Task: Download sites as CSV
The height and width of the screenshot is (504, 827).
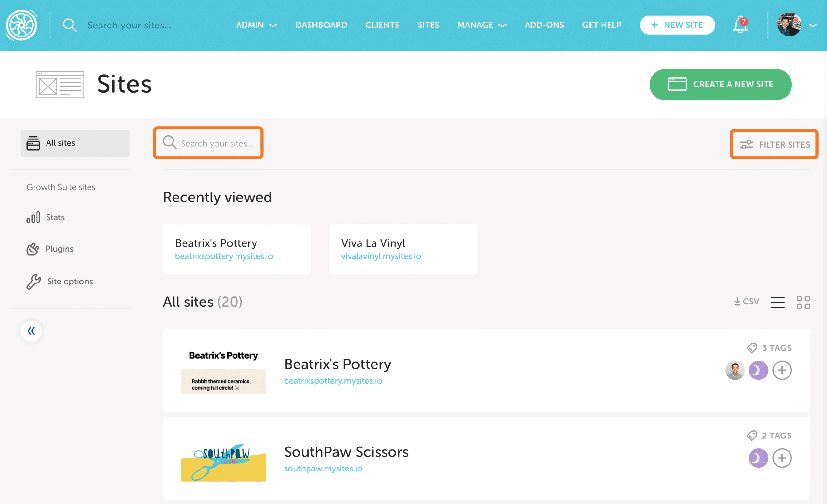Action: tap(746, 301)
